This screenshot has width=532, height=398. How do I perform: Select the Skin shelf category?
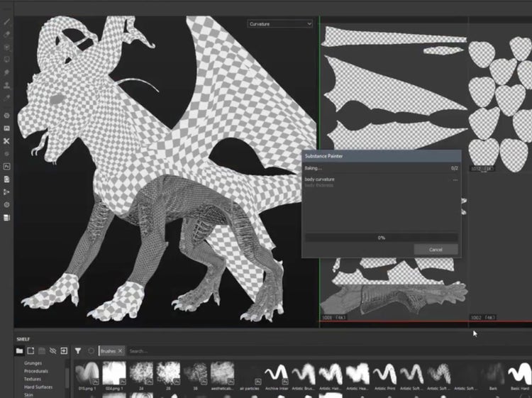[x=28, y=395]
